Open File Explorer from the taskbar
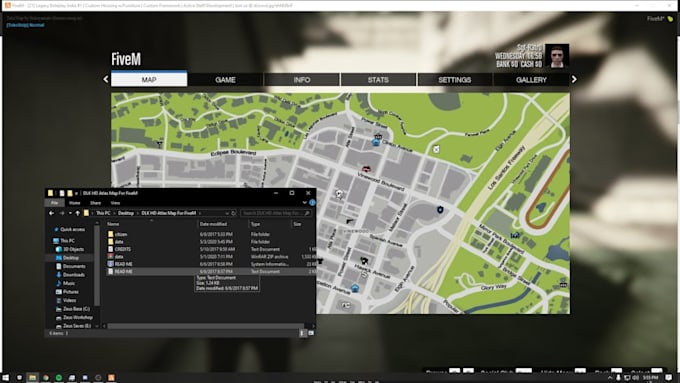Screen dimensions: 680x383 pyautogui.click(x=32, y=378)
